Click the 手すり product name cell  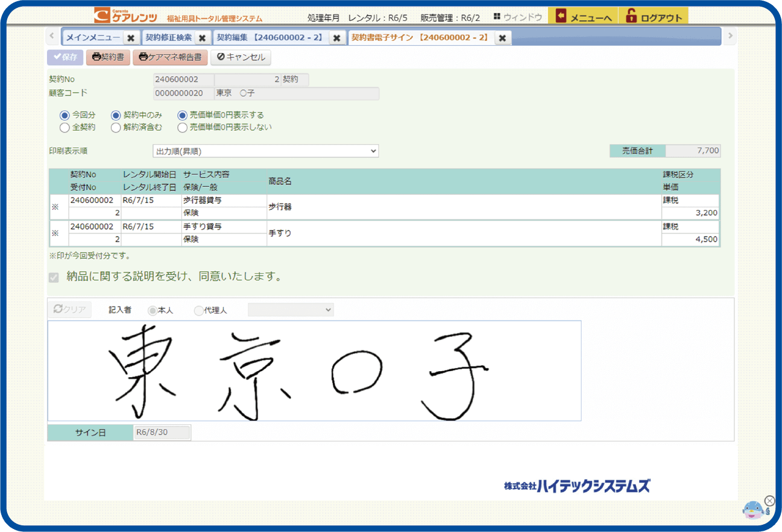tap(464, 233)
